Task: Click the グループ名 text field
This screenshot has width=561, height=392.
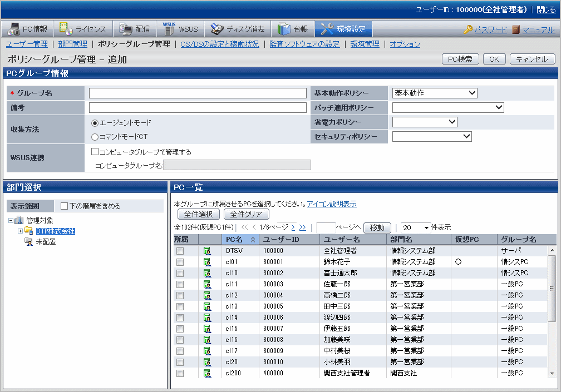Action: 198,93
